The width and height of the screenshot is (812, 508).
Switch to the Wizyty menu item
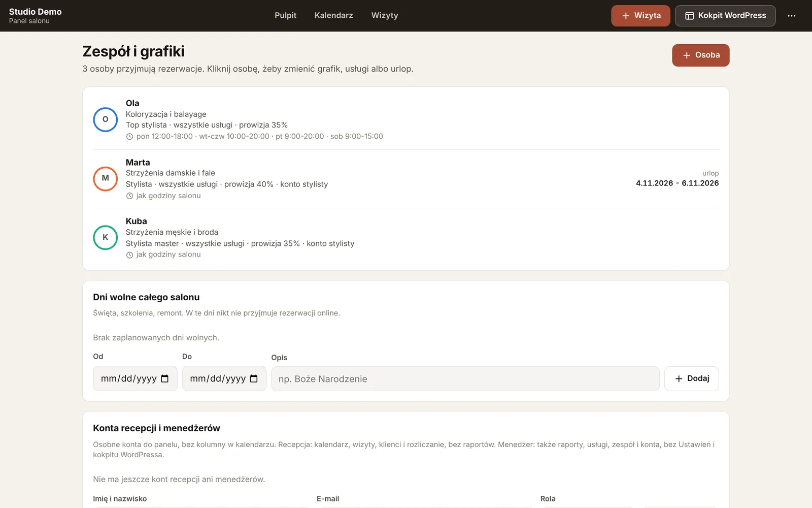[385, 16]
